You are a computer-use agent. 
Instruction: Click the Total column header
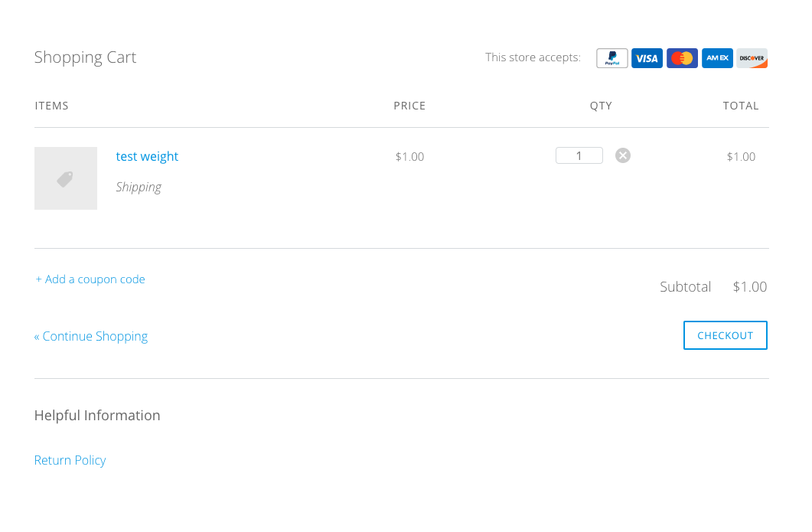tap(741, 106)
